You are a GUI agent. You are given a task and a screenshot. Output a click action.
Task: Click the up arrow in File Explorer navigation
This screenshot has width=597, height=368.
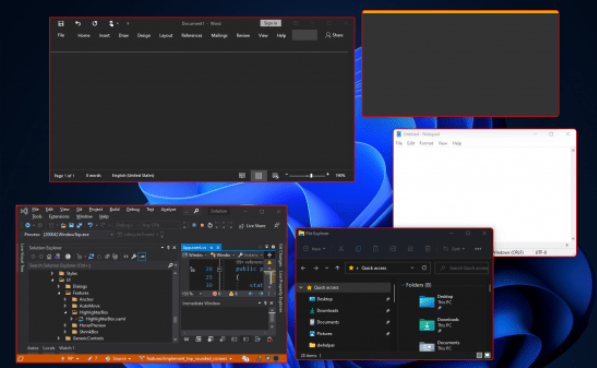tap(337, 268)
